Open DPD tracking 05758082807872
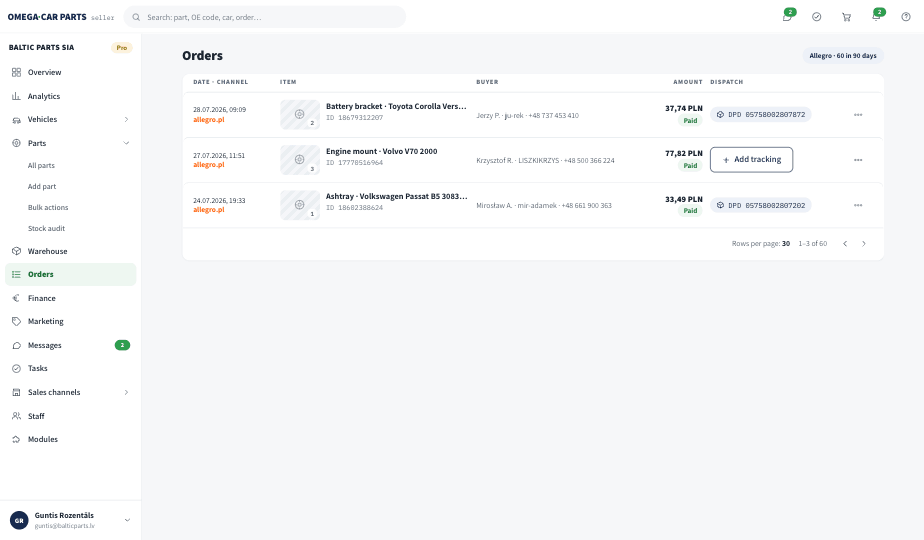Viewport: 924px width, 540px height. (x=761, y=114)
